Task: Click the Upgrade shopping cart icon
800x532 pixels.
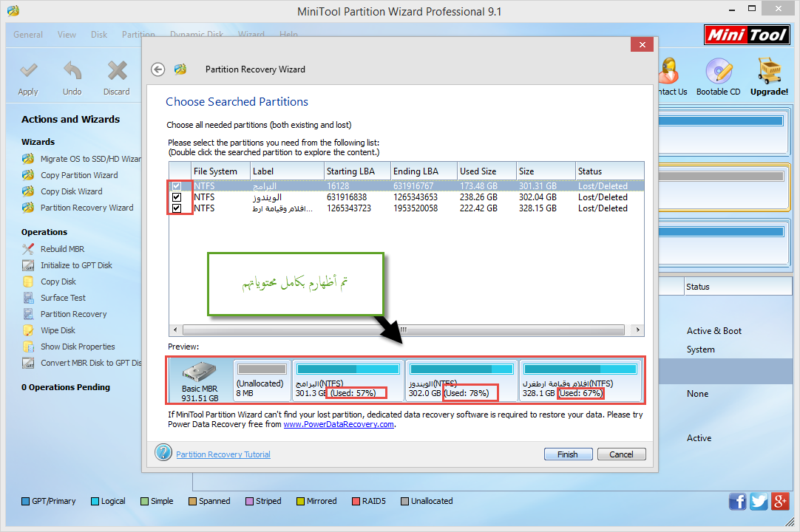Action: click(x=770, y=70)
